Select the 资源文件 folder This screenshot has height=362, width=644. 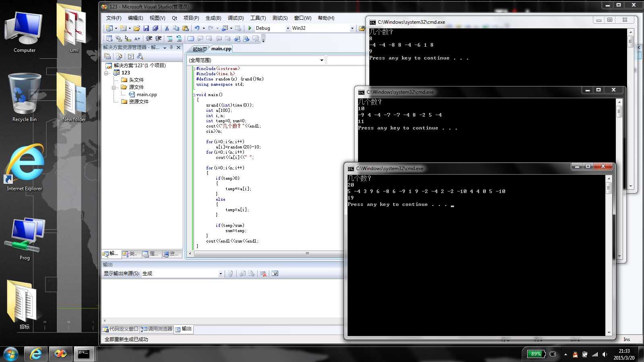pyautogui.click(x=135, y=102)
